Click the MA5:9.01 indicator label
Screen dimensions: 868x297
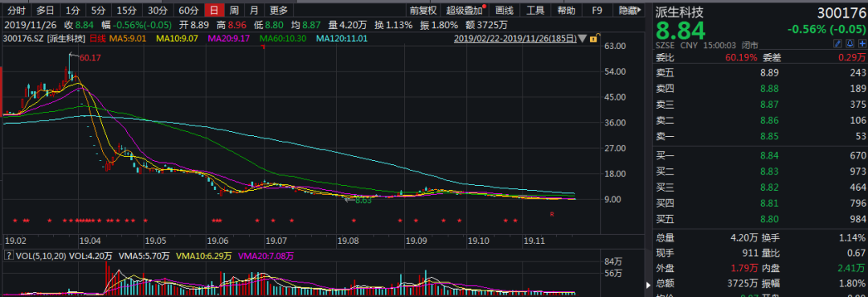coord(127,39)
